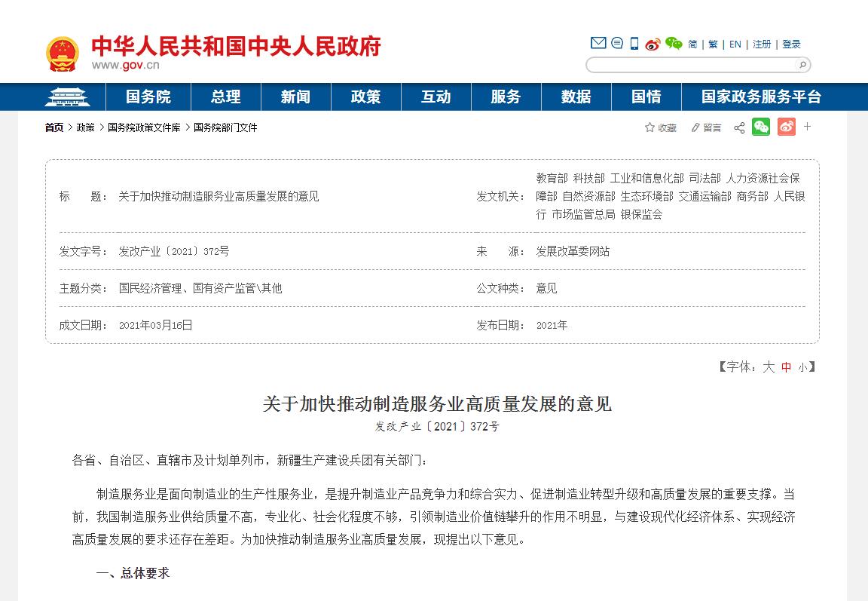The width and height of the screenshot is (868, 601).
Task: Open 服务 menu item
Action: pyautogui.click(x=506, y=97)
